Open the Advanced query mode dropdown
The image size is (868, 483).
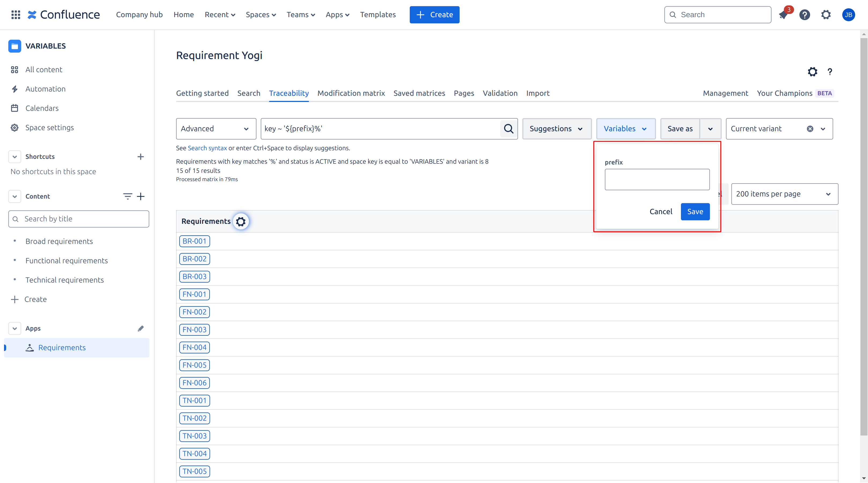click(x=215, y=128)
